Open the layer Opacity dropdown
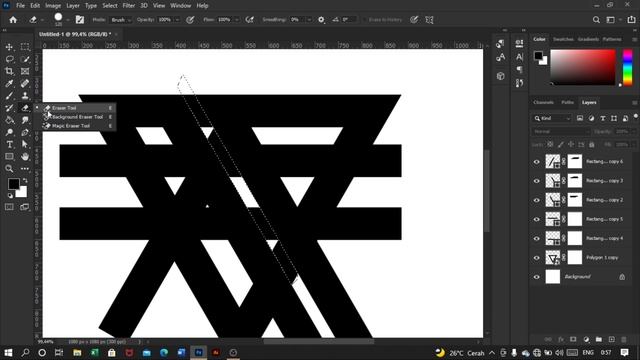The height and width of the screenshot is (360, 640). coord(633,131)
